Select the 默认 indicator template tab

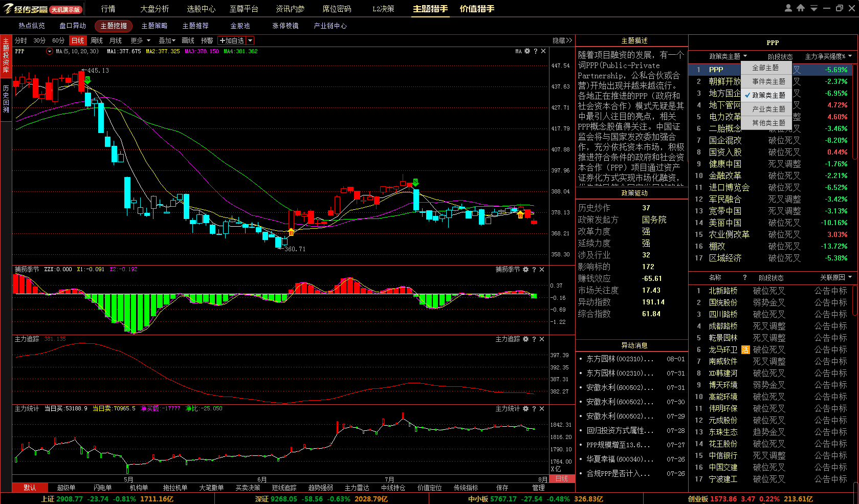[30, 488]
